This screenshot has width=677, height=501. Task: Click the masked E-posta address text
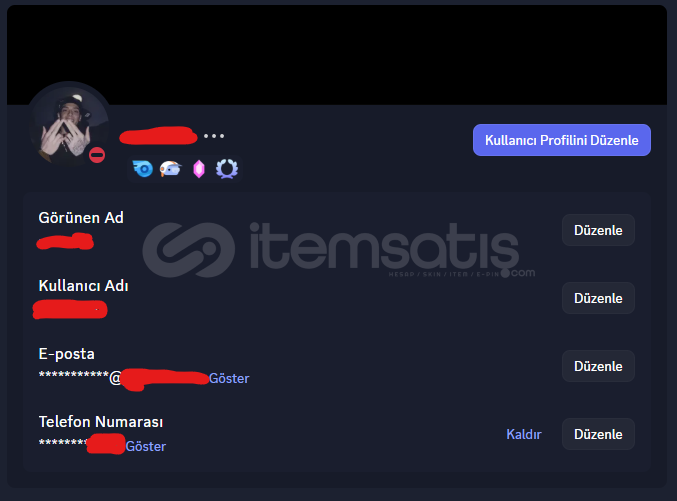pyautogui.click(x=124, y=378)
